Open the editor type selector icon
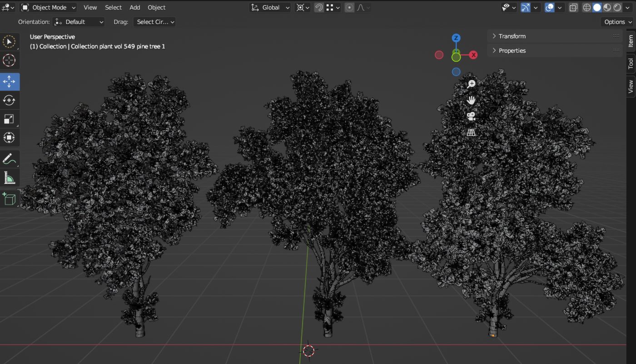This screenshot has height=364, width=636. pos(8,7)
